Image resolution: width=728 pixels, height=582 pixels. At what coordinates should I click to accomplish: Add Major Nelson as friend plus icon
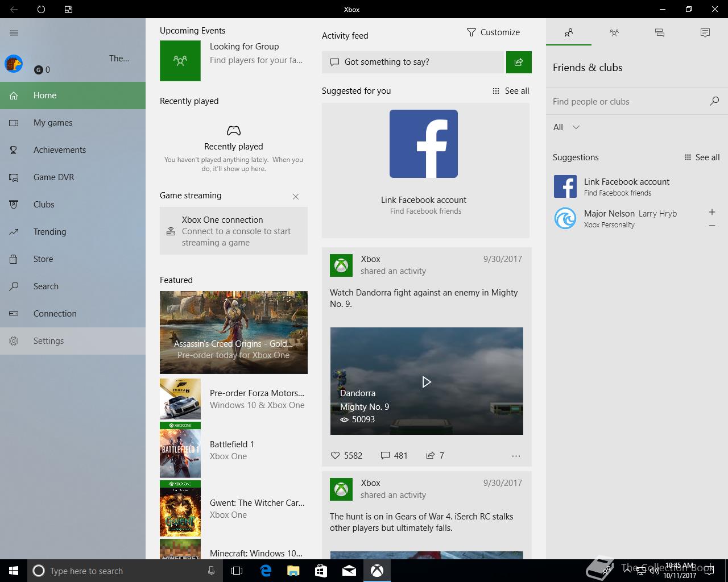pyautogui.click(x=712, y=212)
